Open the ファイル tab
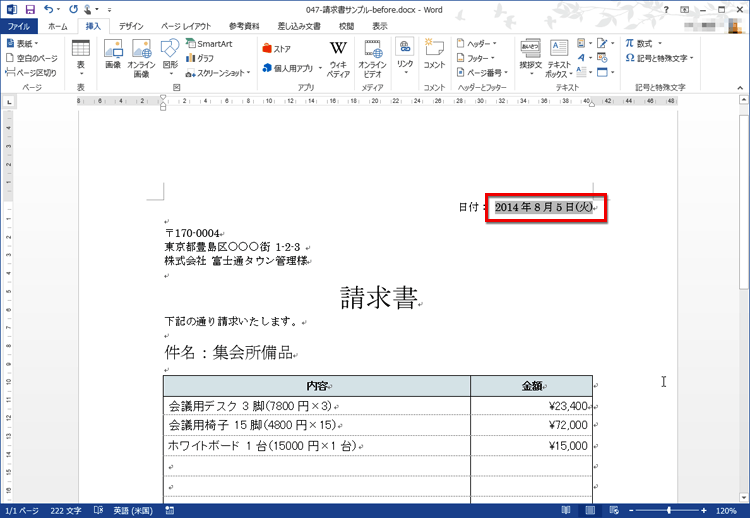Viewport: 750px width, 518px height. (x=19, y=26)
